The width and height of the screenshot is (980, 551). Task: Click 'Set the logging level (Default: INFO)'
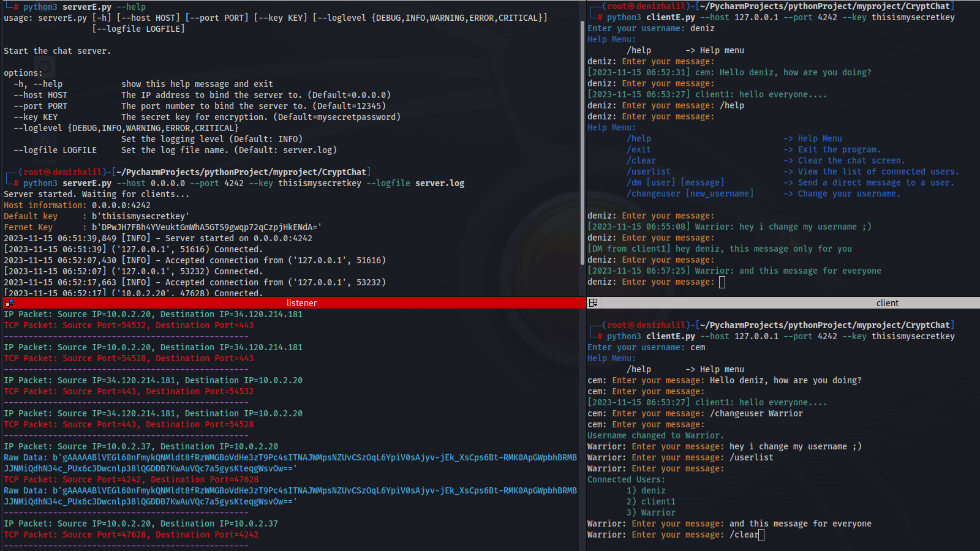pyautogui.click(x=212, y=140)
